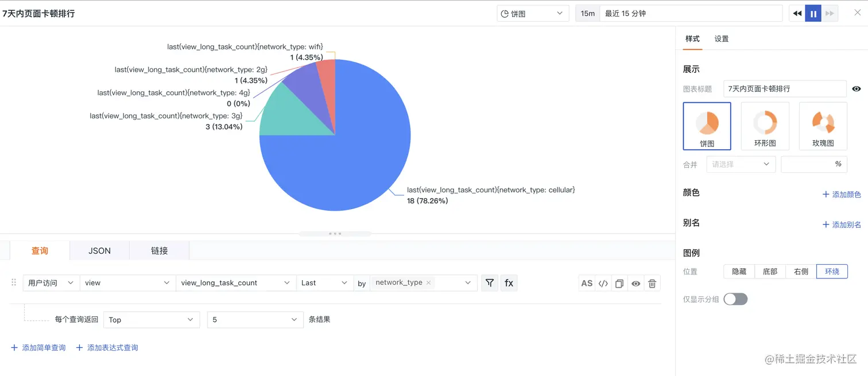Click the panel resize handle with three dots
Screen dimensions: 868x376
click(335, 234)
